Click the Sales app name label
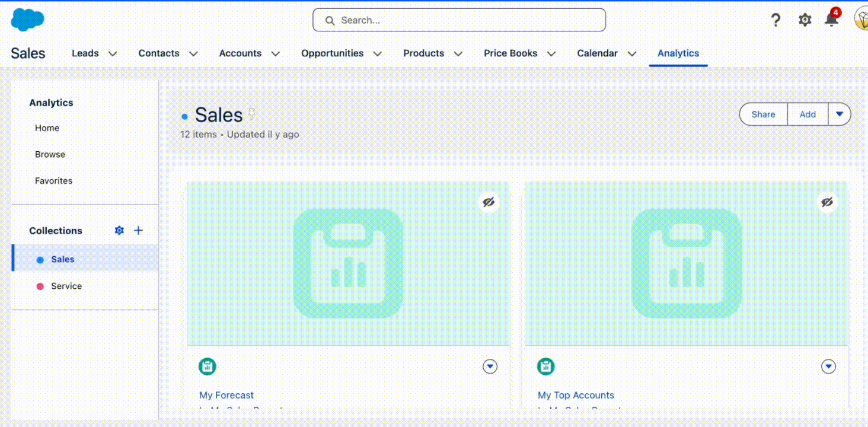This screenshot has height=427, width=868. point(28,53)
